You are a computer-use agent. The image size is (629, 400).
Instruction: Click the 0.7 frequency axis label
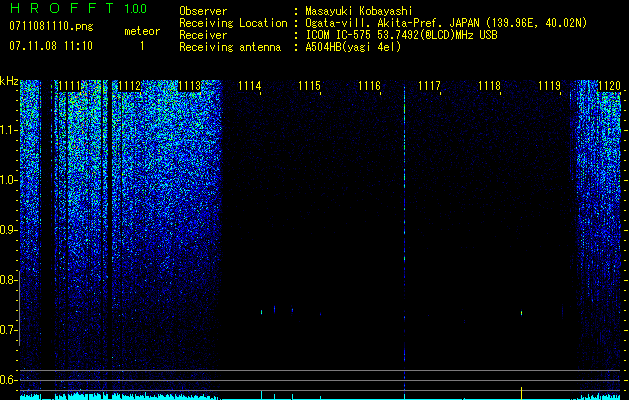8,330
